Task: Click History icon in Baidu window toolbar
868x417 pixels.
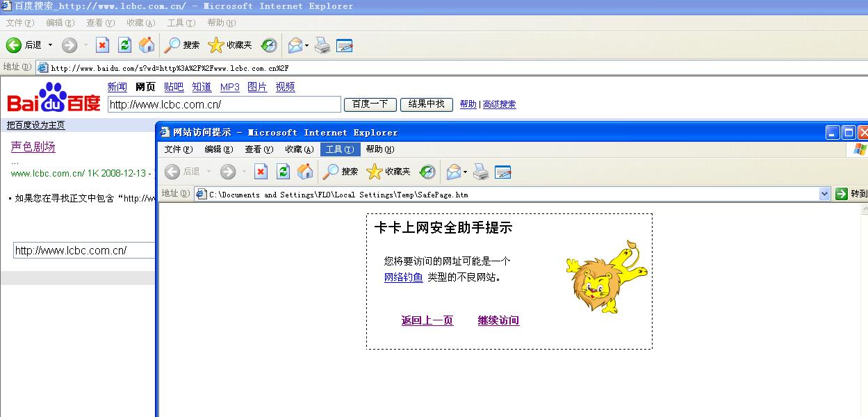Action: pyautogui.click(x=269, y=45)
